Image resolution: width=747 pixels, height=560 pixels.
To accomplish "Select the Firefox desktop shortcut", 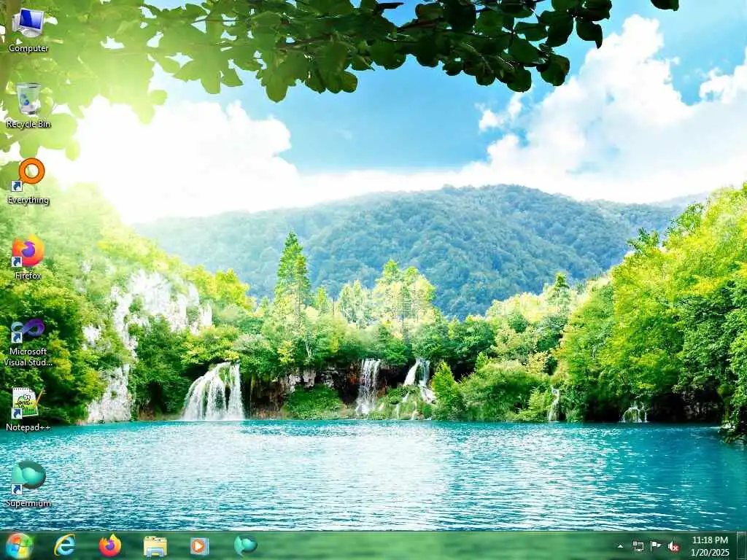I will pyautogui.click(x=28, y=257).
